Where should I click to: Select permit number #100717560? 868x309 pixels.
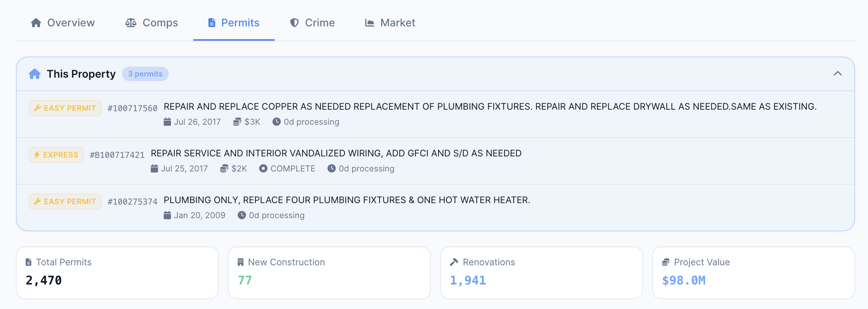pyautogui.click(x=132, y=109)
